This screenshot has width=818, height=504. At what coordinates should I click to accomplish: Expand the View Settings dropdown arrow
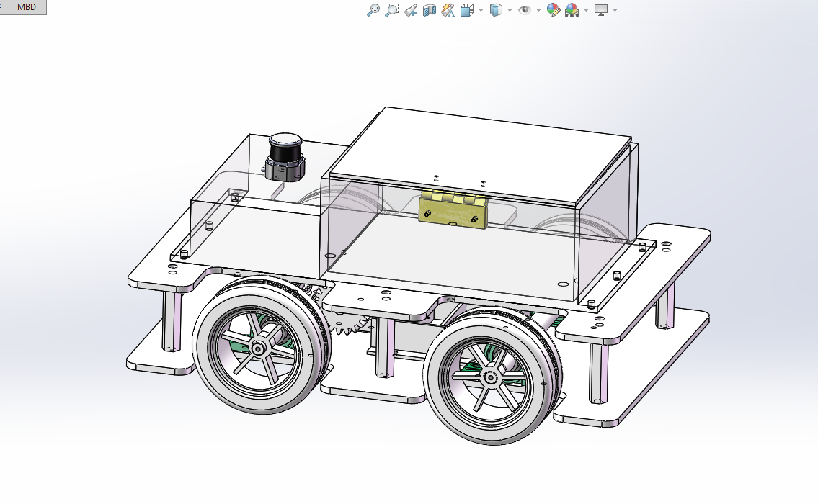(x=615, y=10)
